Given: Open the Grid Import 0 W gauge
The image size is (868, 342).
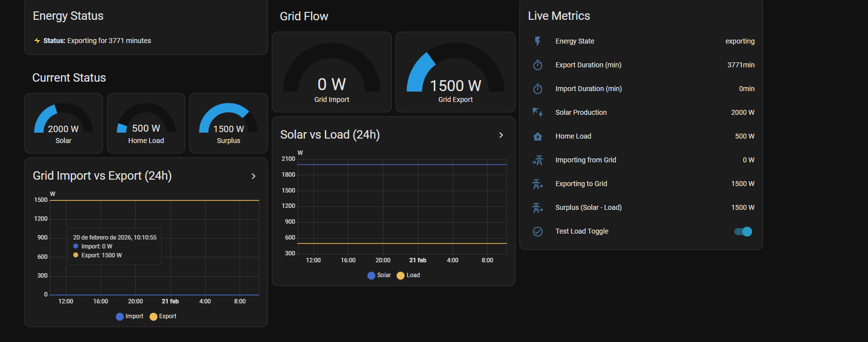Looking at the screenshot, I should (332, 72).
